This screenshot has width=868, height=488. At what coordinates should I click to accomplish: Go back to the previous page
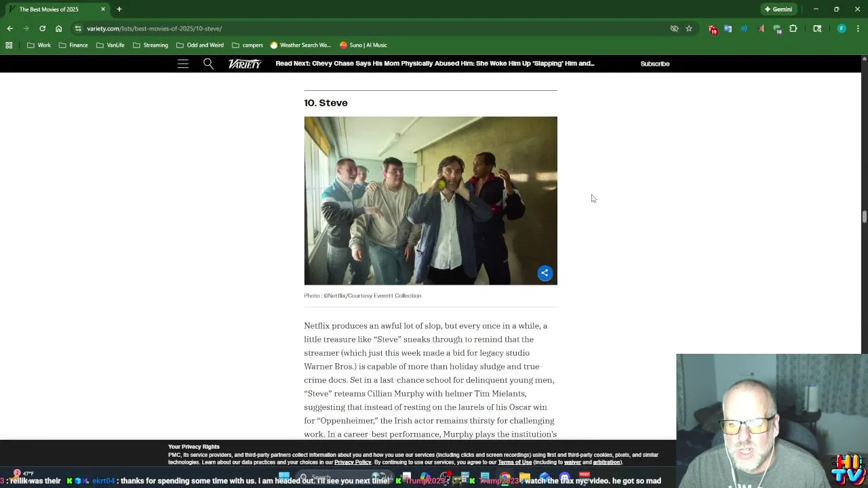click(x=9, y=28)
